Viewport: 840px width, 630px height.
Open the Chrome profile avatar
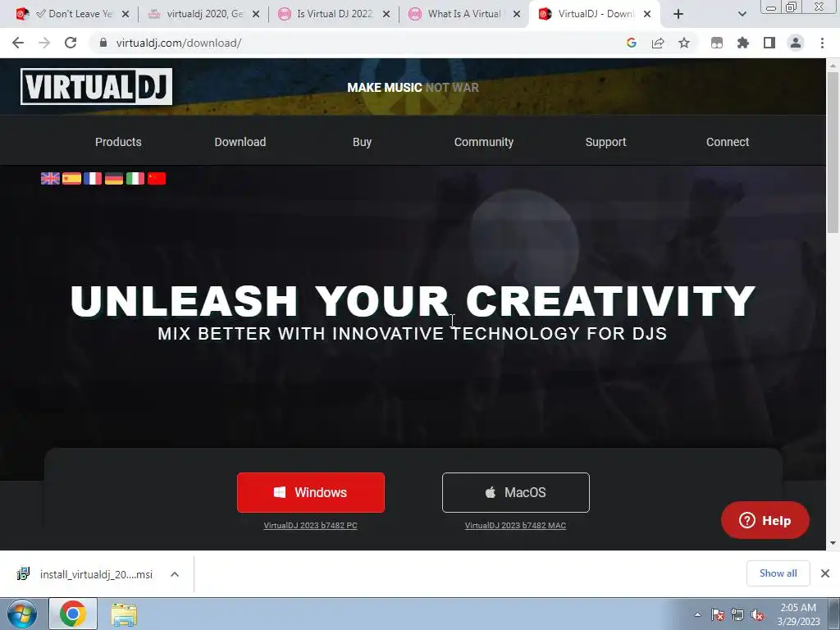(796, 43)
